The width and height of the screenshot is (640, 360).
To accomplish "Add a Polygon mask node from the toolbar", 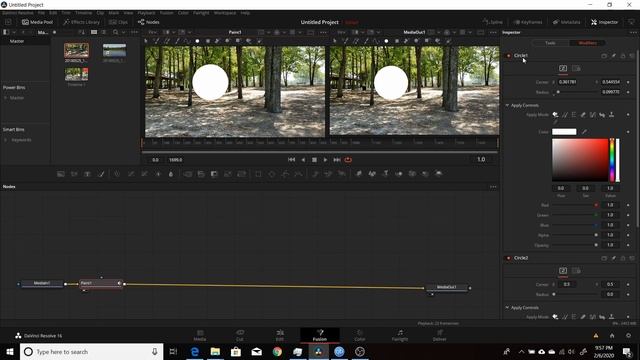I will click(x=285, y=174).
